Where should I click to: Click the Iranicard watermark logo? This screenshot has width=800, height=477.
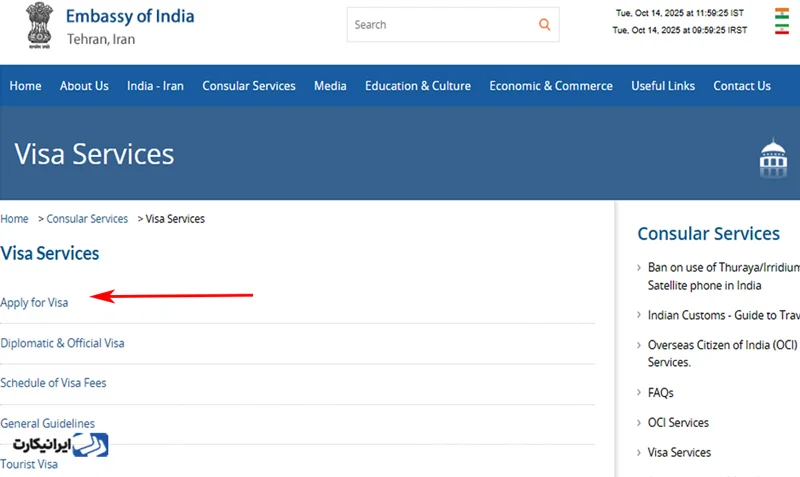[60, 444]
